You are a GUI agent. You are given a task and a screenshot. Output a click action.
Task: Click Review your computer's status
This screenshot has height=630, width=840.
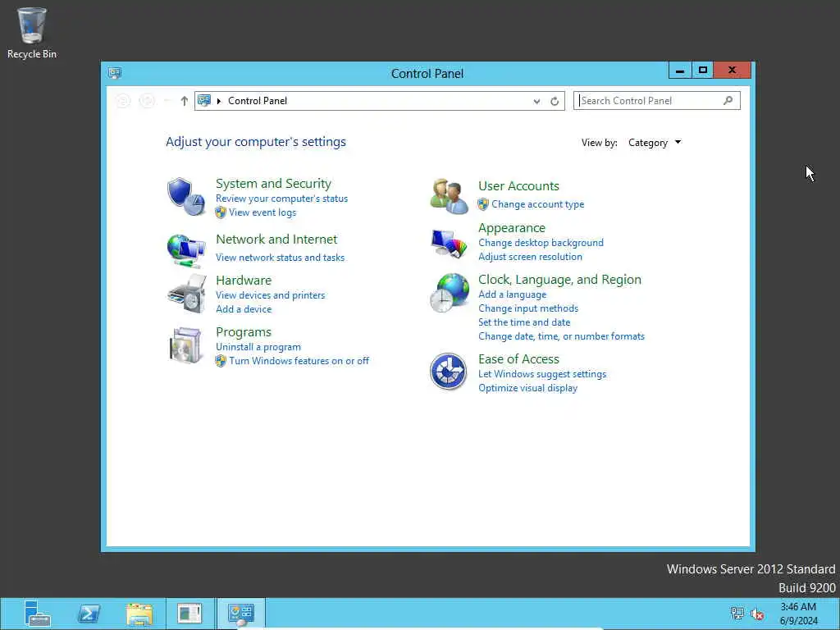click(x=282, y=199)
